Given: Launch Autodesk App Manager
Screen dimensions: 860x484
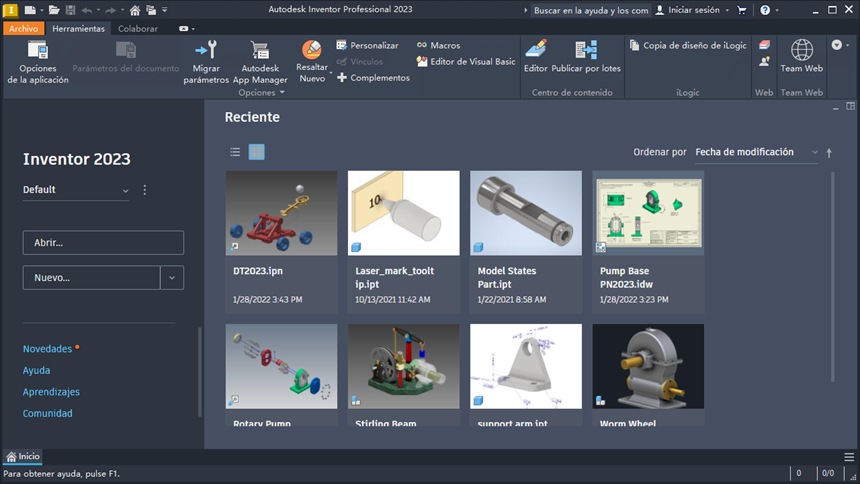Looking at the screenshot, I should point(260,63).
